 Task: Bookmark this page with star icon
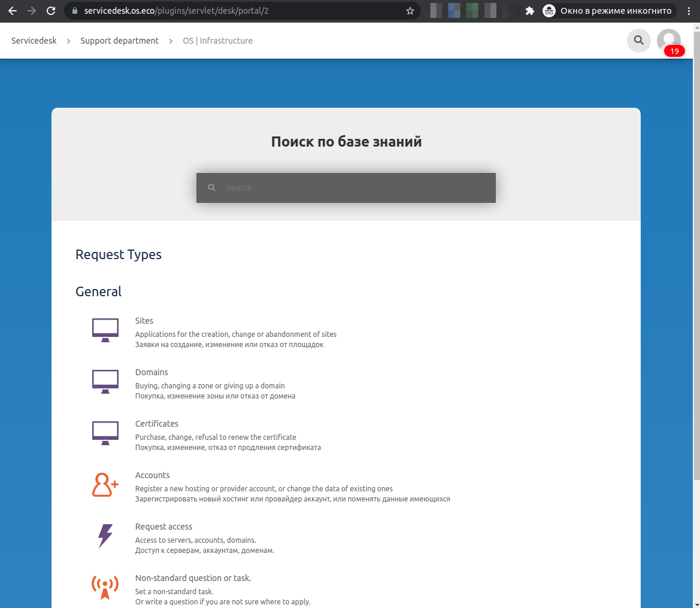click(410, 11)
